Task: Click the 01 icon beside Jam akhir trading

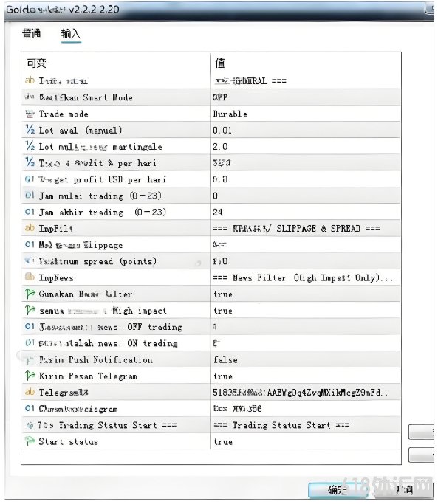Action: [x=30, y=212]
